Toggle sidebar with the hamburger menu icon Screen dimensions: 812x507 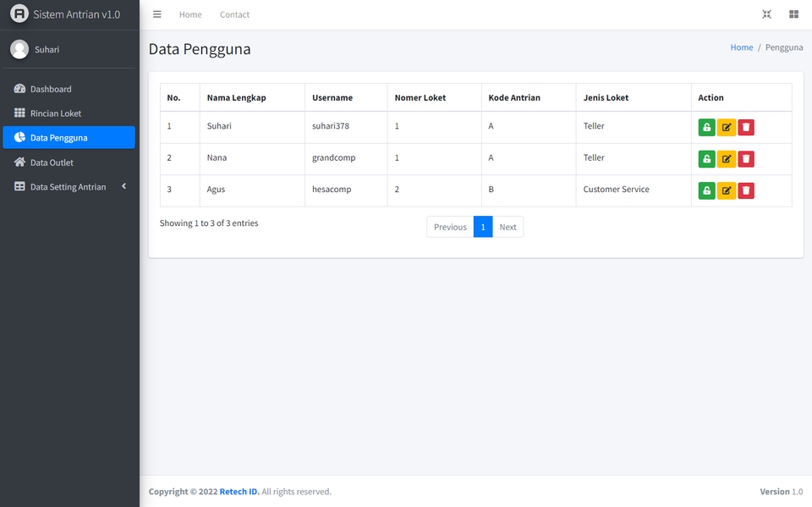pyautogui.click(x=157, y=14)
